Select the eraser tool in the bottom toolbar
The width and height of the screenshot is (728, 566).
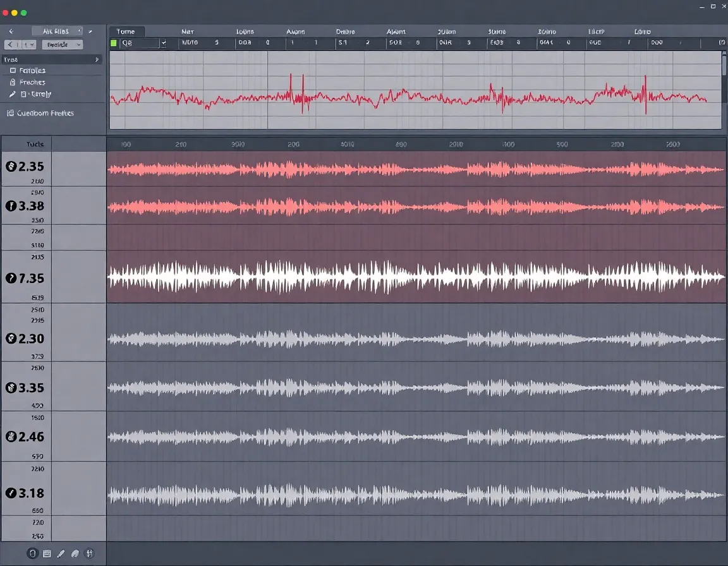pyautogui.click(x=75, y=554)
